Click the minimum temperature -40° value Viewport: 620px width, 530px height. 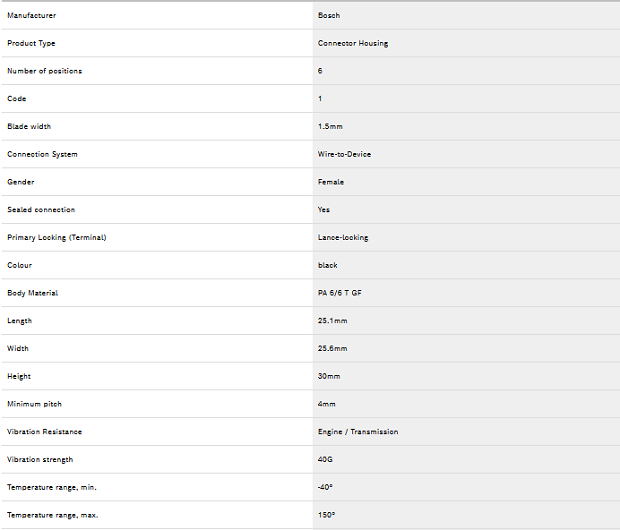(325, 487)
